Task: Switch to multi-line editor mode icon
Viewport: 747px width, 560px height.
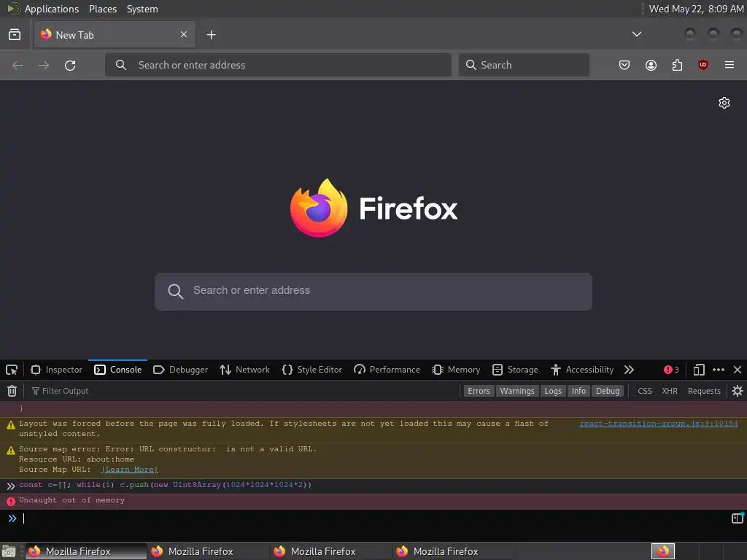Action: coord(738,518)
